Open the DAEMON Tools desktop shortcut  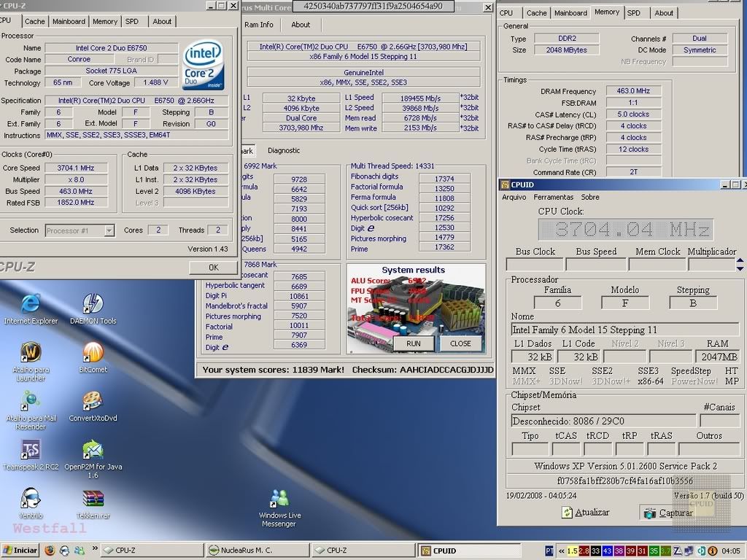[93, 305]
